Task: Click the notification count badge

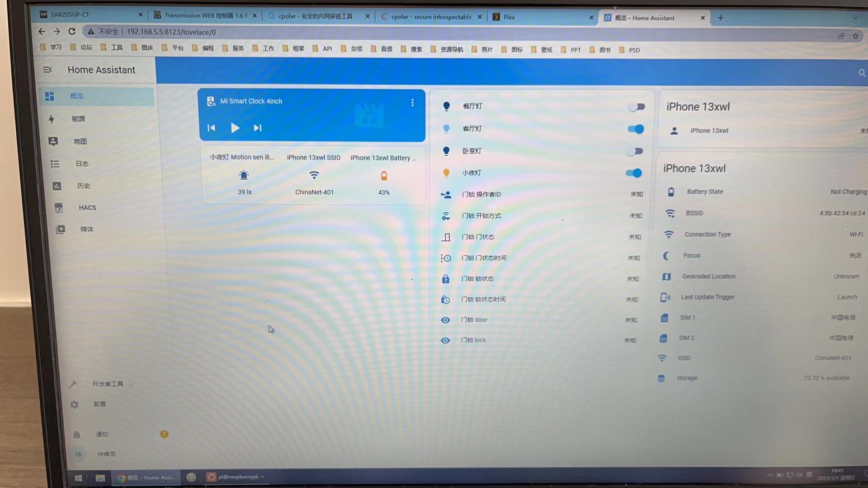Action: [164, 434]
